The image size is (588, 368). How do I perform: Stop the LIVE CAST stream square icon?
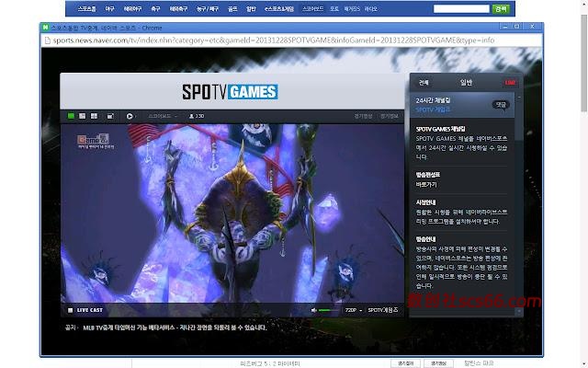point(70,310)
